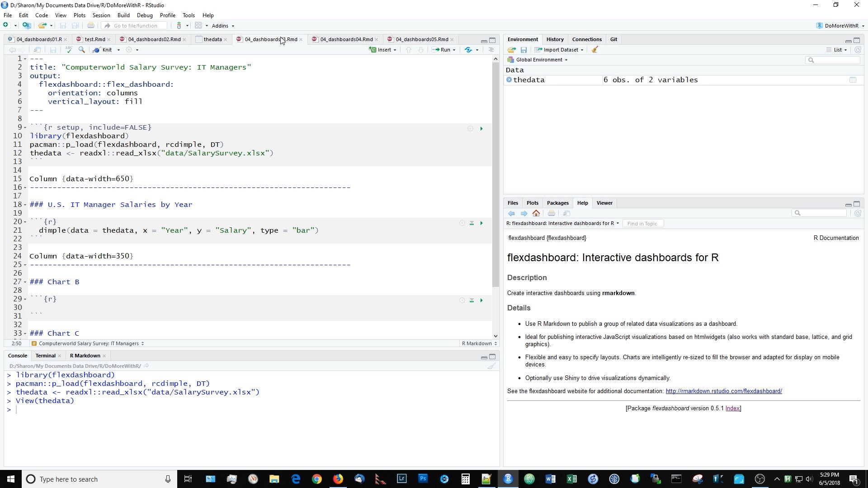Run the setup chunk with green arrow
This screenshot has height=488, width=868.
[x=481, y=129]
